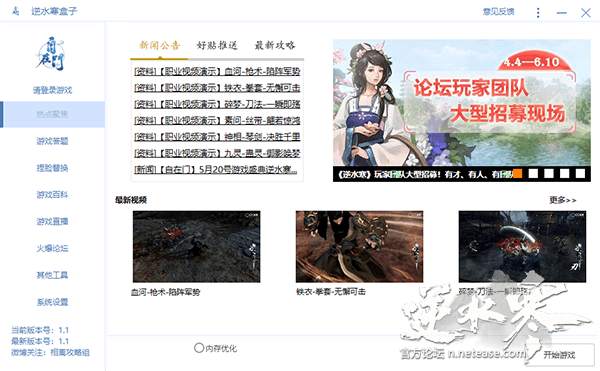Click caption 血河-枪术-陷阵军势 under video

coord(165,293)
